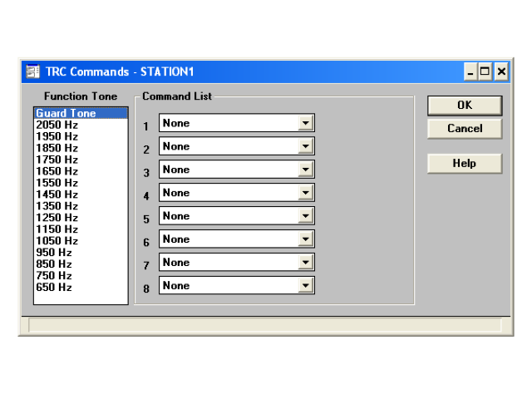Minimize the TRC Commands window
The width and height of the screenshot is (532, 399).
(x=471, y=71)
